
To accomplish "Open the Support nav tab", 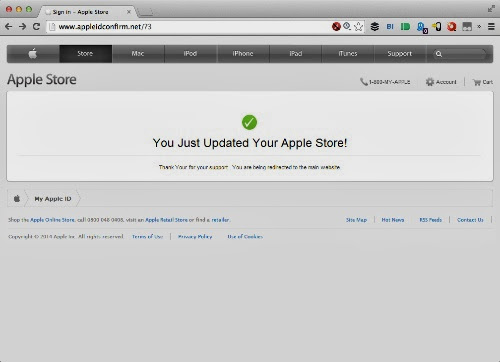I will tap(400, 53).
